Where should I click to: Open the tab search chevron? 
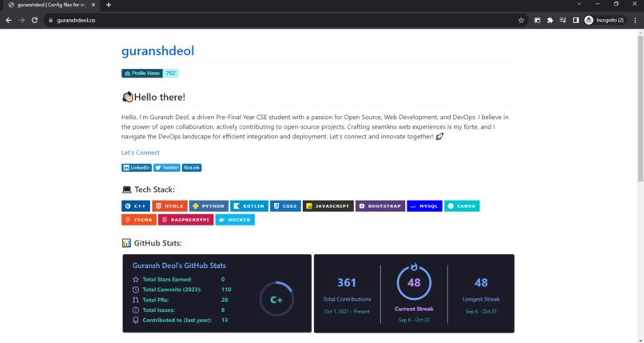click(x=579, y=4)
